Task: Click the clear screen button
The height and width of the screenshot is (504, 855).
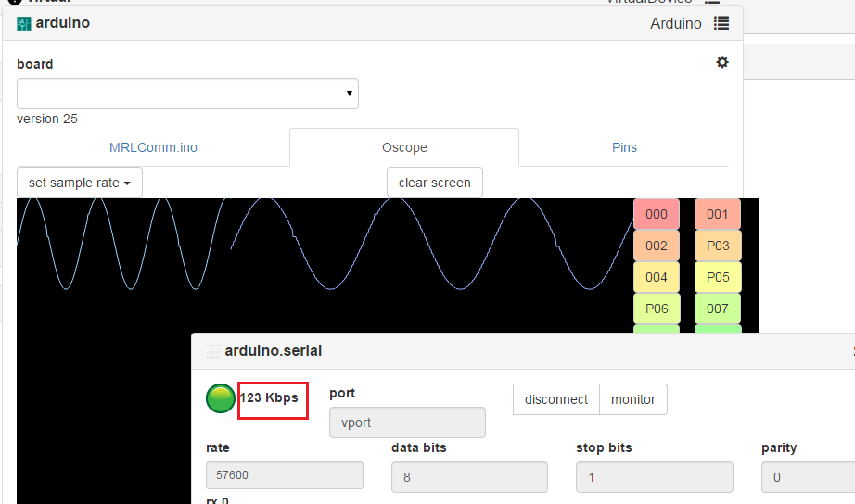Action: (435, 183)
